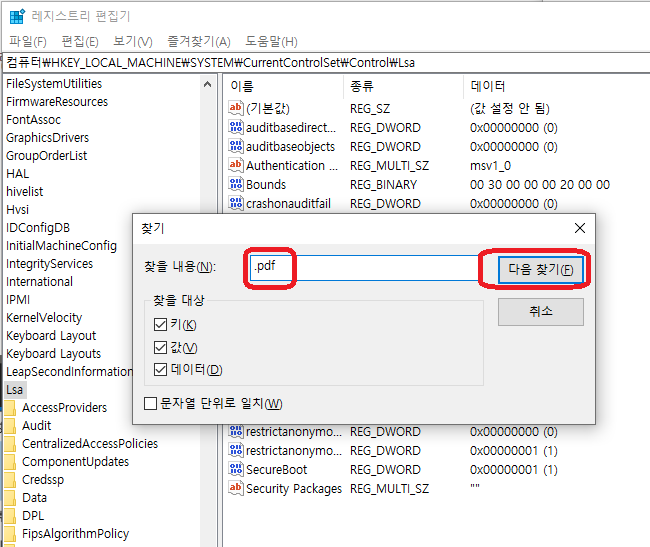Click the Registry Editor app icon in title bar

pyautogui.click(x=17, y=17)
